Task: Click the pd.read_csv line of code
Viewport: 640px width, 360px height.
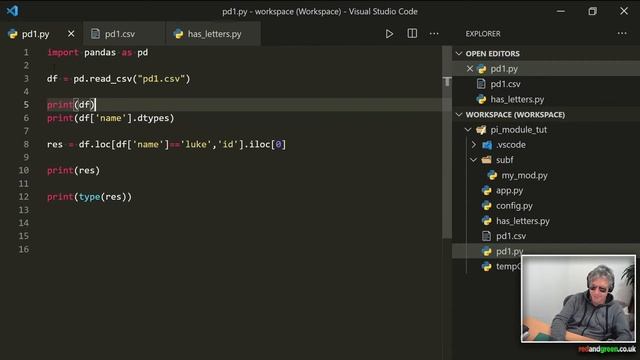Action: point(119,79)
